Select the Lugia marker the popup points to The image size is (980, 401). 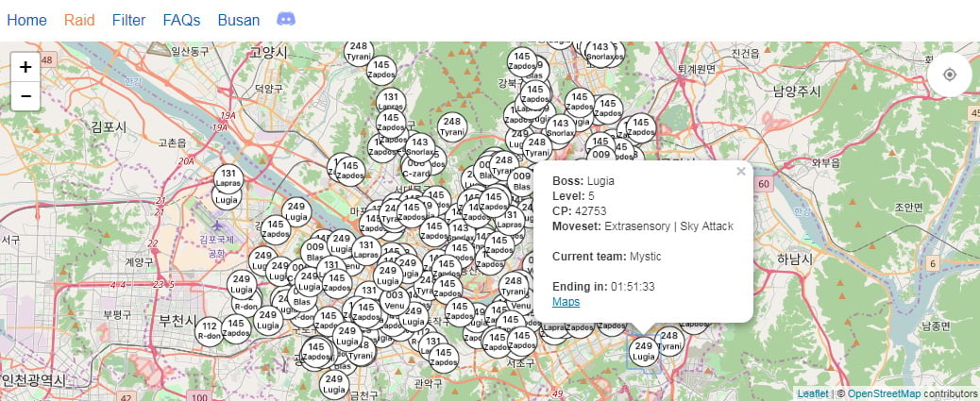(x=643, y=352)
